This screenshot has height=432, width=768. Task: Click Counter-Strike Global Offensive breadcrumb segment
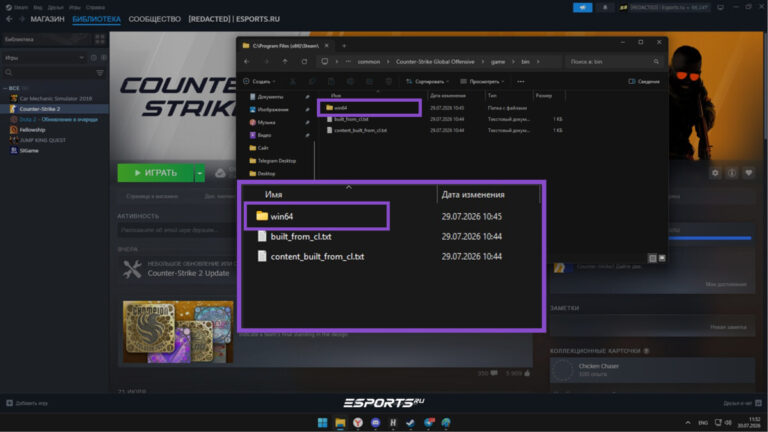[x=435, y=62]
